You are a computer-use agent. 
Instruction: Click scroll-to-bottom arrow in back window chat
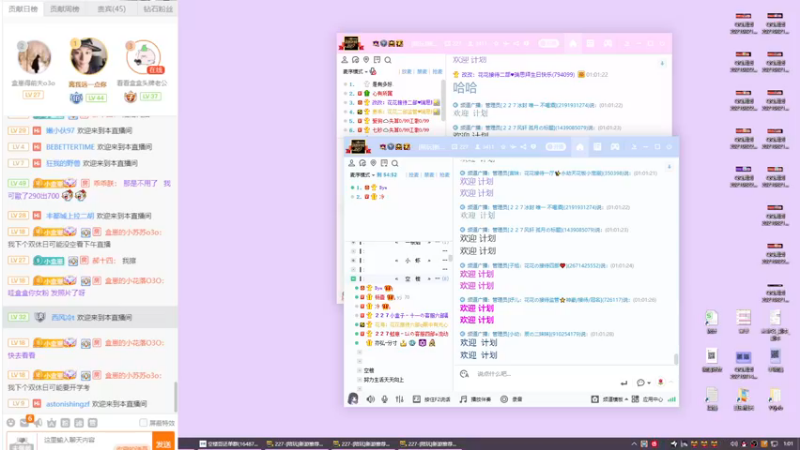[x=662, y=63]
